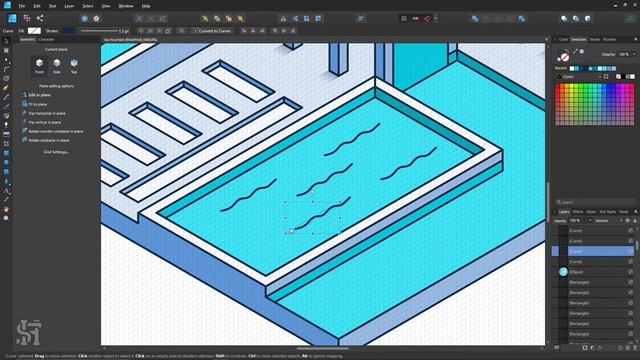Switch to the Effects tab
Viewport: 640px width, 360px height.
578,211
